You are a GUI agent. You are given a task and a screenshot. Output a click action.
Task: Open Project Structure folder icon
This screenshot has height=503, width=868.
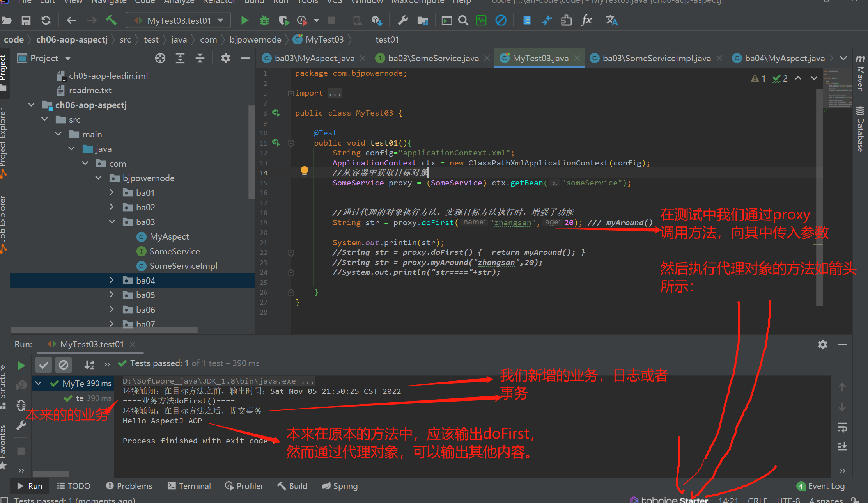coord(423,20)
